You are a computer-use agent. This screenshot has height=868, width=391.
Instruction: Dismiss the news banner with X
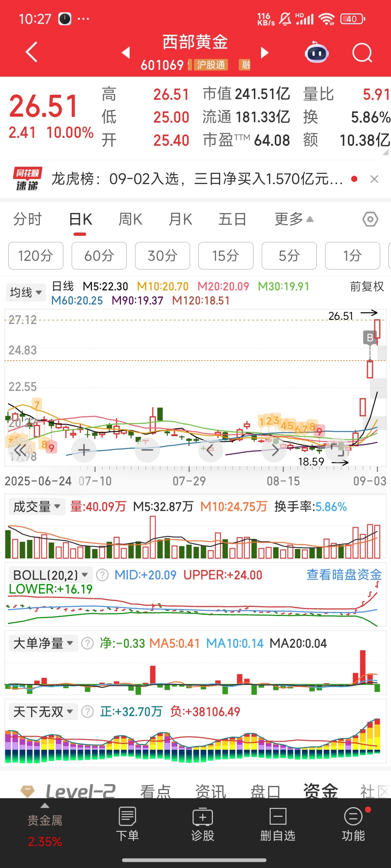coord(374,179)
